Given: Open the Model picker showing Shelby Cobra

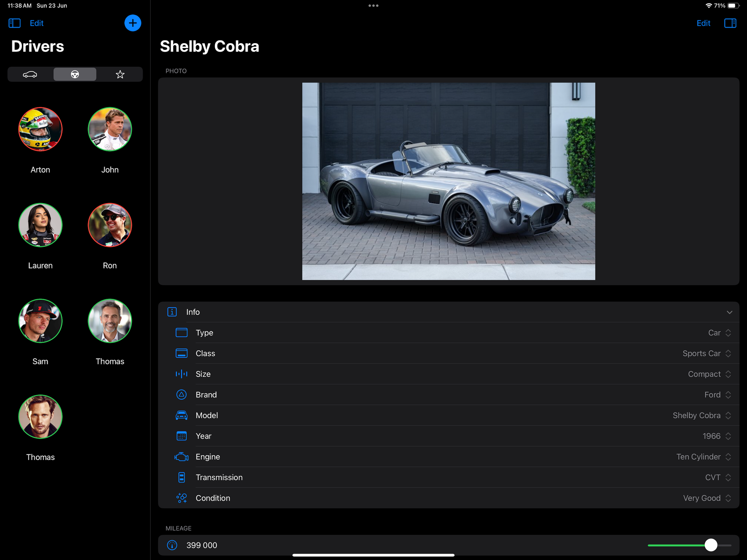Looking at the screenshot, I should coord(702,415).
